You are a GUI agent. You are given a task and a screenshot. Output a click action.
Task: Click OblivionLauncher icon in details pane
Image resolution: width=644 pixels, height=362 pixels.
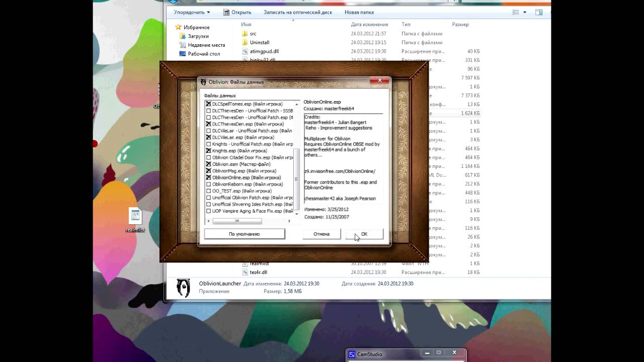(184, 288)
